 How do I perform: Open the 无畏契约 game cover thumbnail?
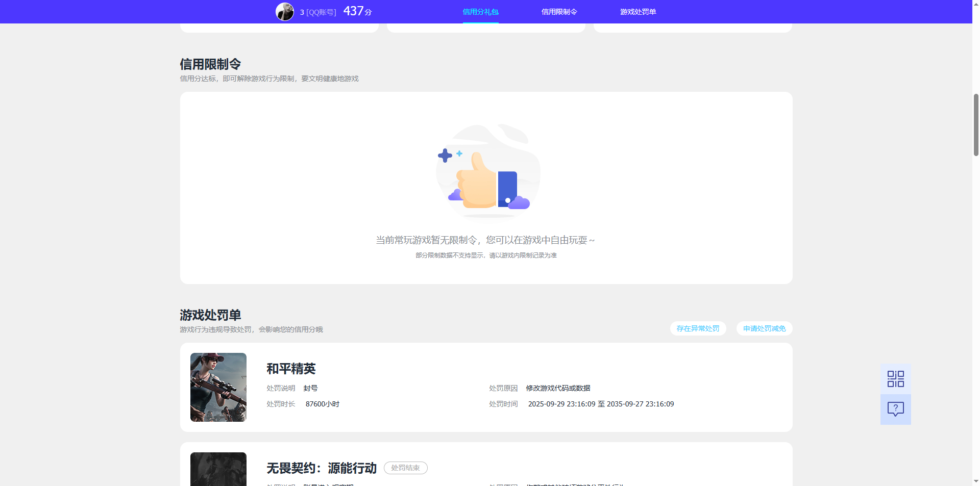point(218,469)
